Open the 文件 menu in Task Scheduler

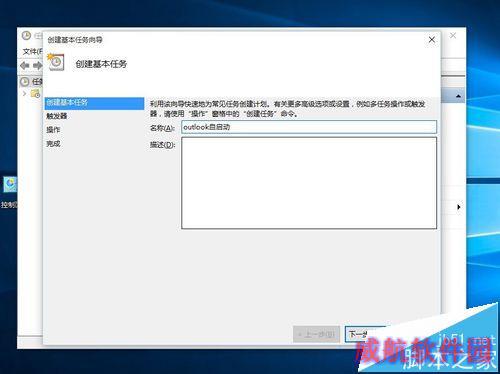[32, 51]
